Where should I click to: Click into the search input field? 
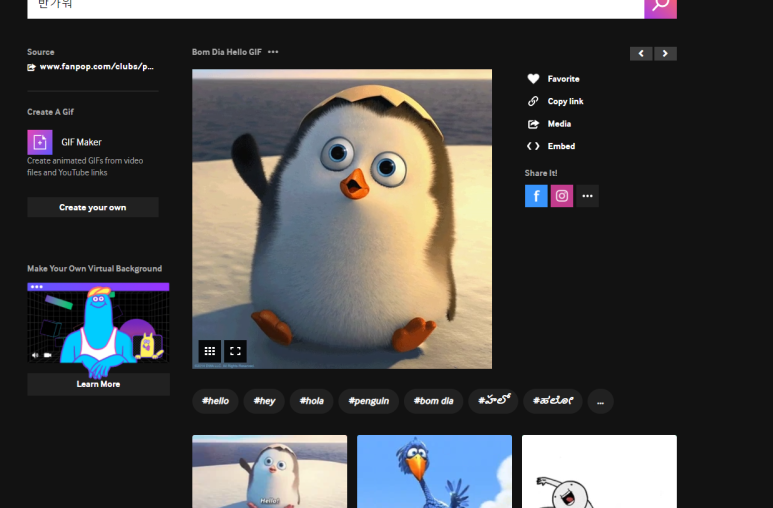click(335, 8)
